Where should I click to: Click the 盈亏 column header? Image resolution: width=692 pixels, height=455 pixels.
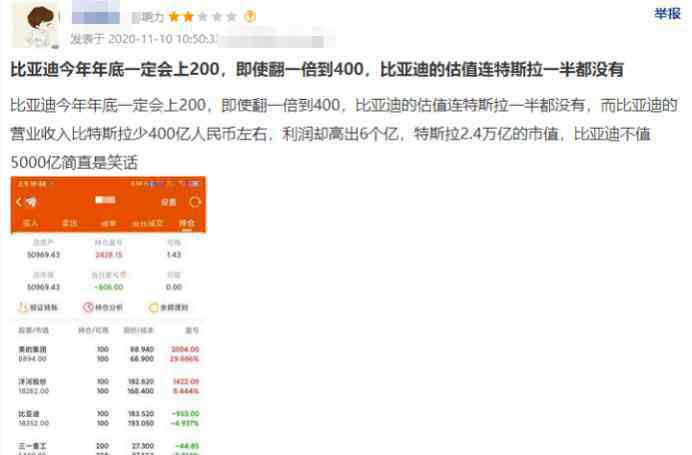[x=192, y=330]
